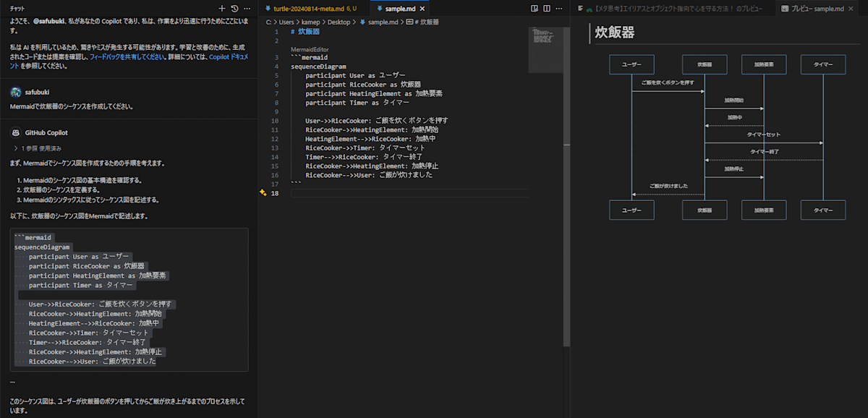
Task: Click top ユーザー participant box in diagram
Action: point(631,64)
